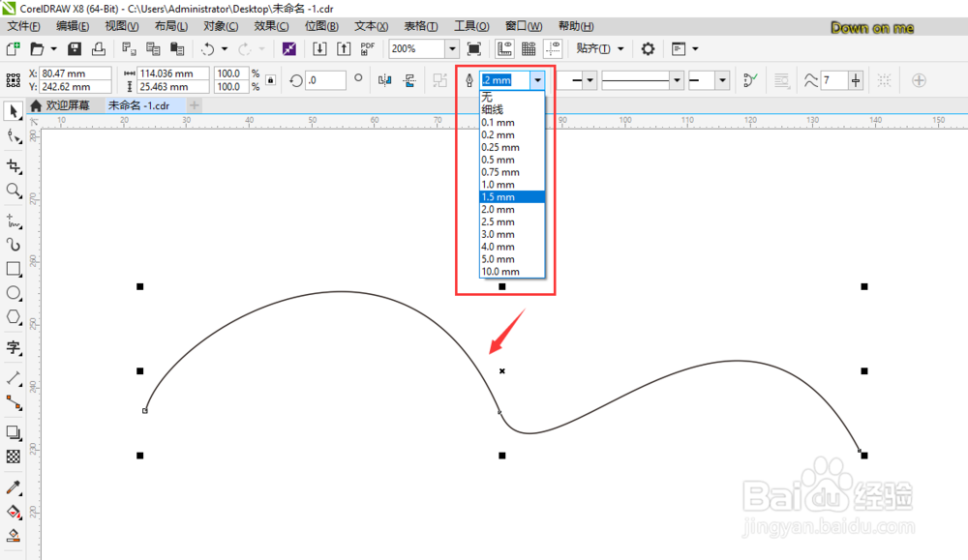Open the zoom level dropdown
Screen dimensions: 968x560
click(x=452, y=48)
